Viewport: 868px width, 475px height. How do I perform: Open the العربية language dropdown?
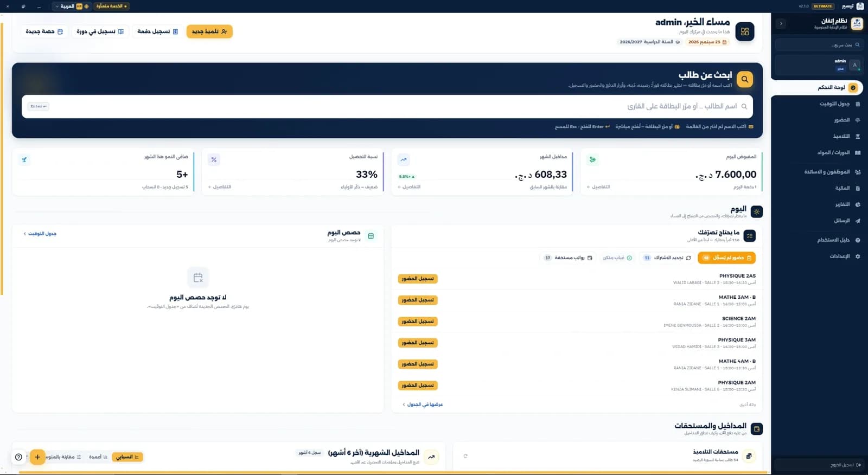tap(72, 6)
